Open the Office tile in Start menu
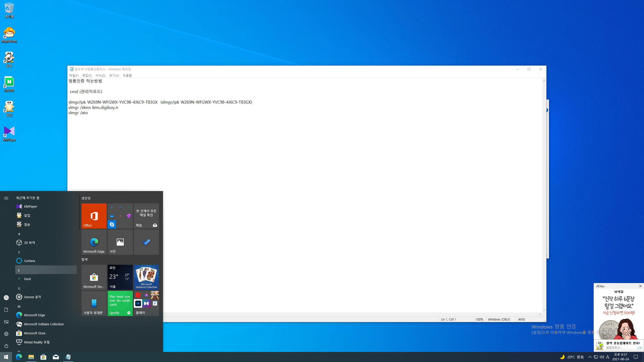Image resolution: width=644 pixels, height=362 pixels. point(94,216)
